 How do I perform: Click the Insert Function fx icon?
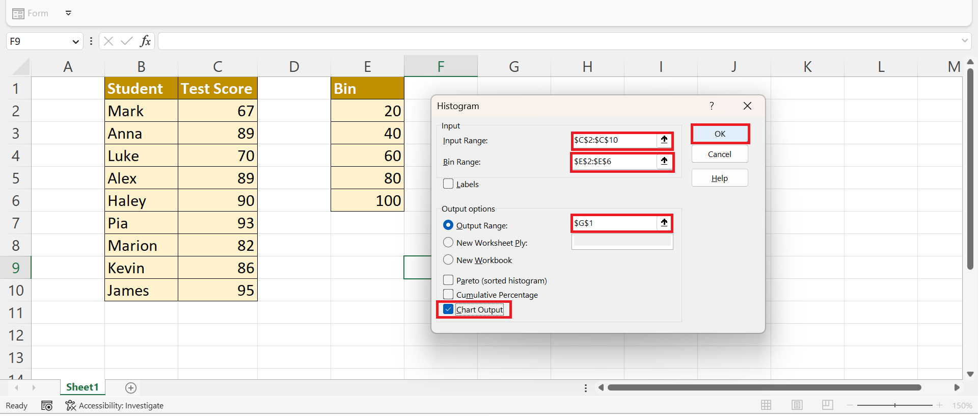tap(145, 41)
